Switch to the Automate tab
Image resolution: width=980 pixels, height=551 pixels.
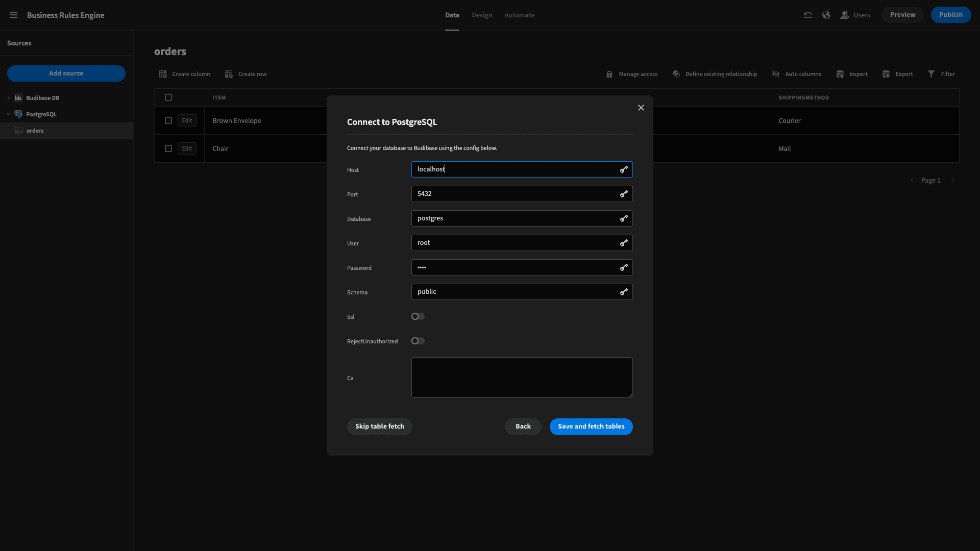[520, 15]
